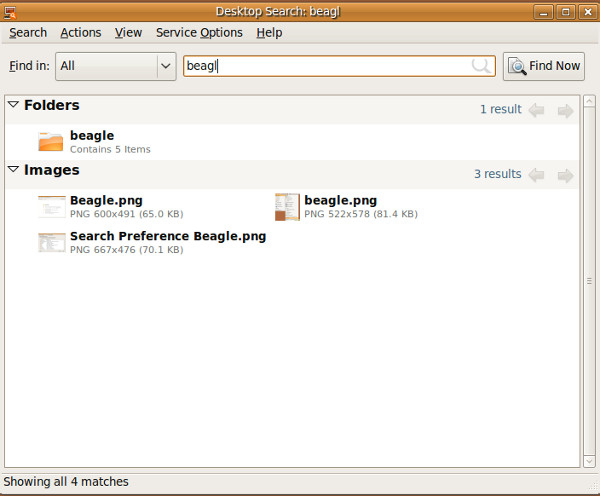
Task: Click the '3 results' count label
Action: [497, 174]
